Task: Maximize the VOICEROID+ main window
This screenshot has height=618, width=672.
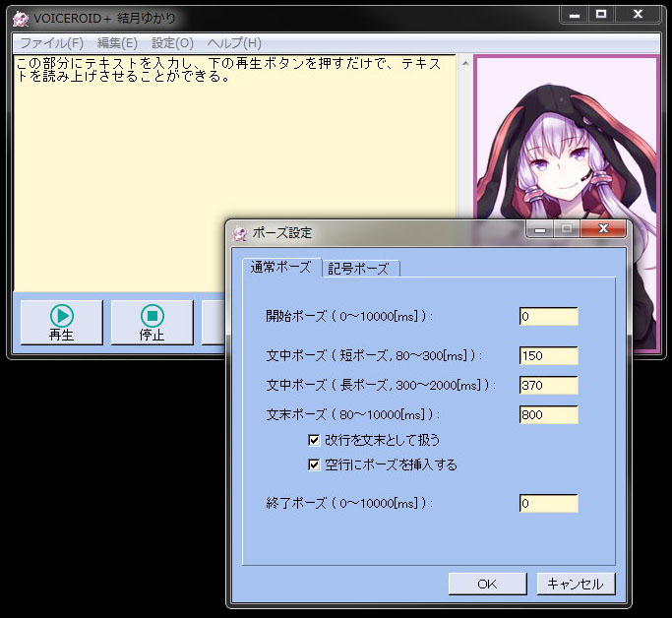Action: [601, 15]
